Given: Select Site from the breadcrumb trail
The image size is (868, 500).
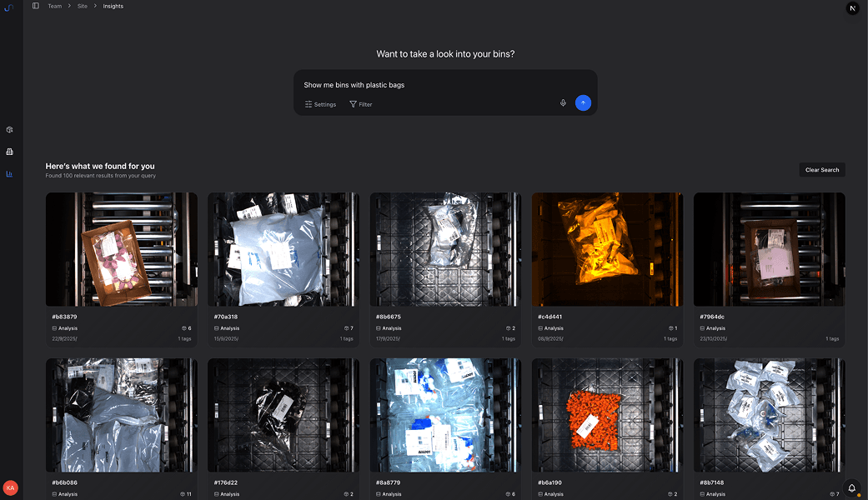Looking at the screenshot, I should [82, 6].
